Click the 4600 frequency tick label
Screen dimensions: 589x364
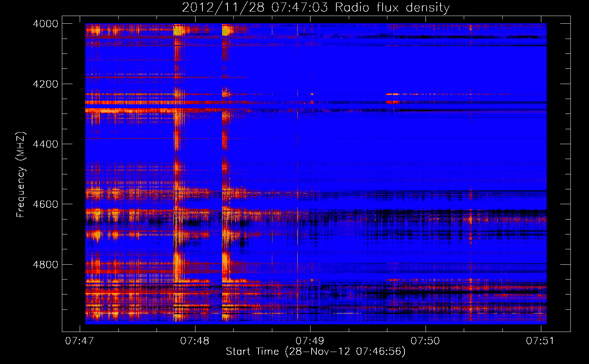(x=46, y=204)
